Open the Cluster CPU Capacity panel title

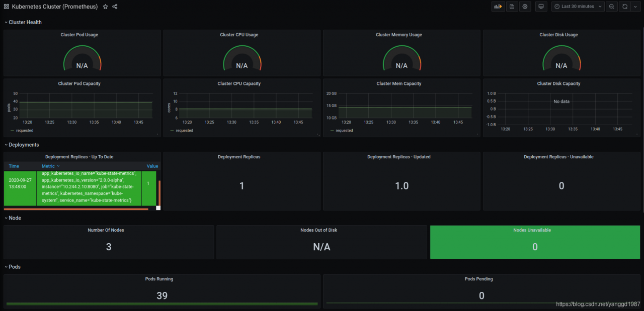click(x=239, y=83)
